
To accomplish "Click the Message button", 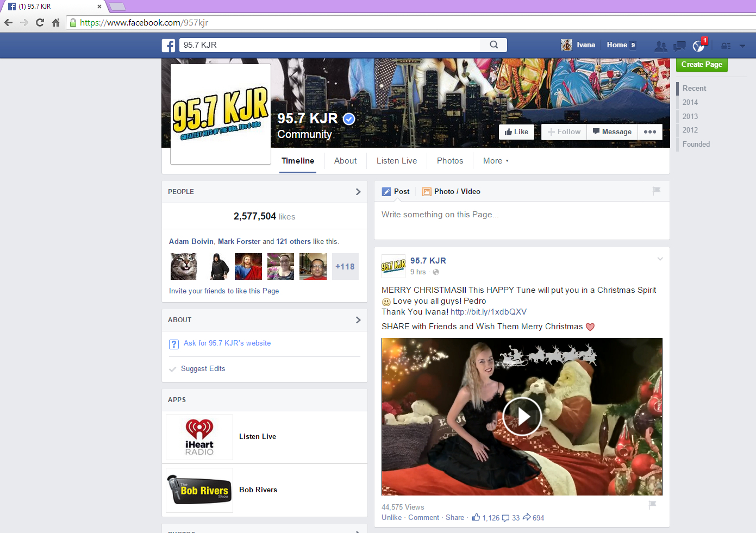I will point(613,132).
